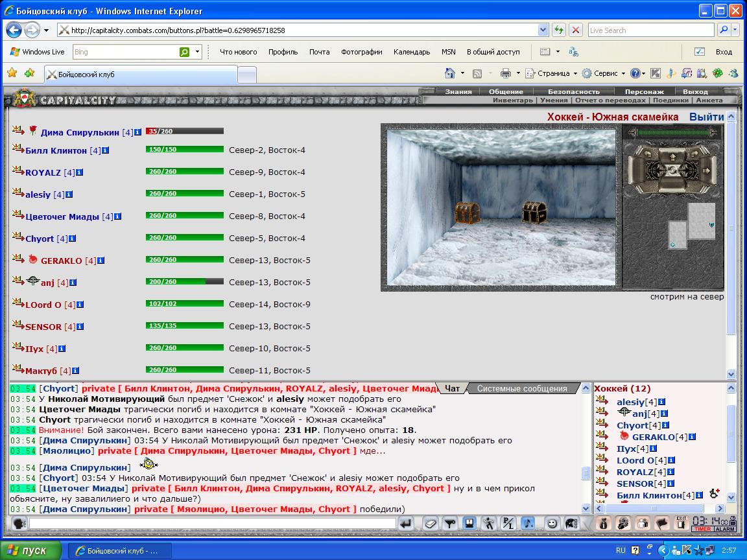747x560 pixels.
Task: Click private-message arrow icon next to Chyort in team list
Action: click(18, 236)
